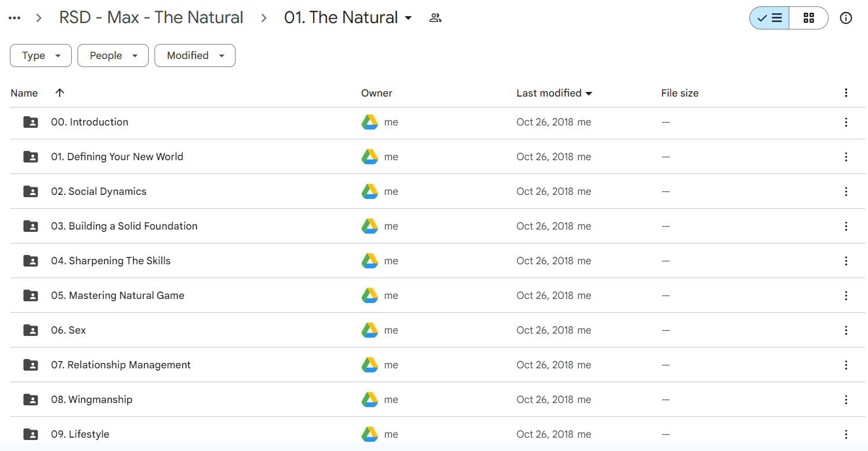Screen dimensions: 868x451
Task: Open more actions for 09. Lifestyle
Action: (846, 434)
